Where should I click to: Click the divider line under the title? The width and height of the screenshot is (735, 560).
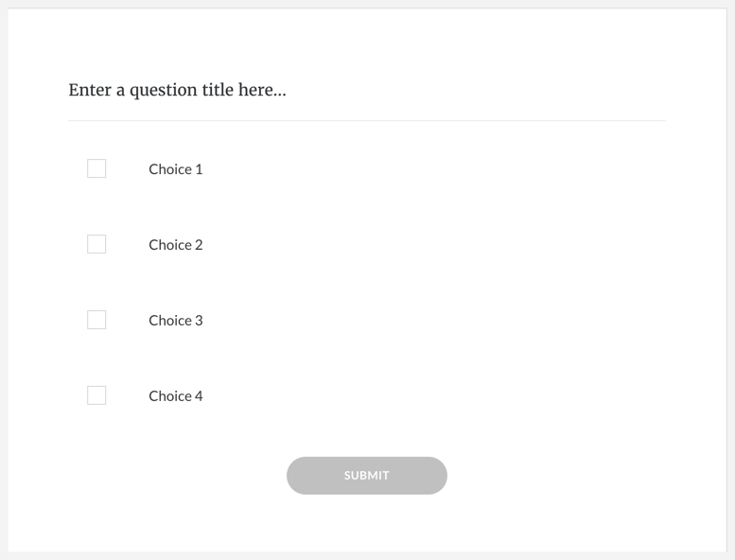pos(367,120)
